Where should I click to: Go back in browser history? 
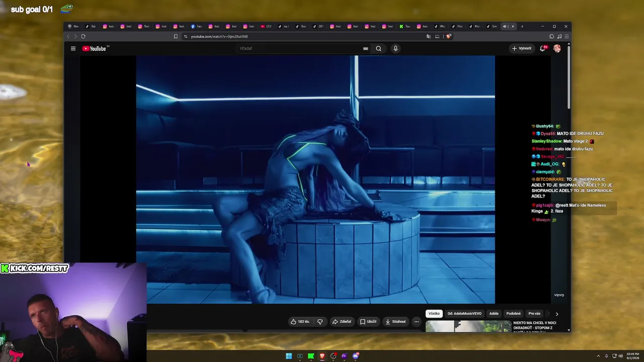pos(68,36)
